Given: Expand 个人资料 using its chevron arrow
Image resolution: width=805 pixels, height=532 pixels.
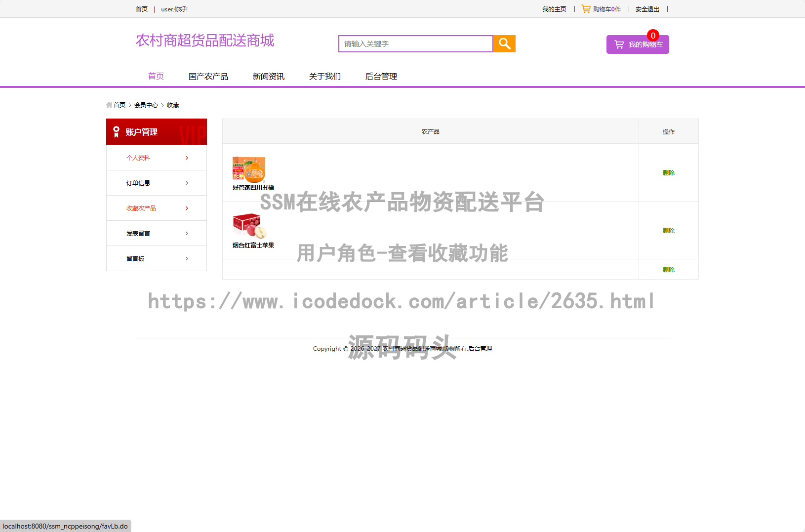Looking at the screenshot, I should coord(187,158).
